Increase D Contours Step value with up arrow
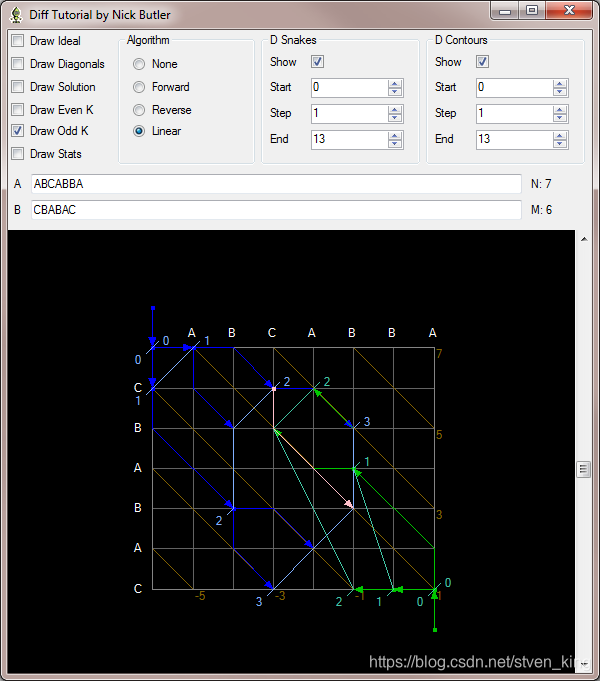Viewport: 600px width, 681px height. pos(560,110)
